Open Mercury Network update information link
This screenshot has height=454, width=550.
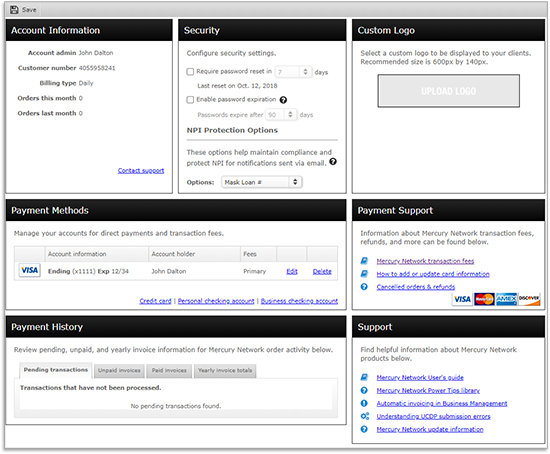430,429
